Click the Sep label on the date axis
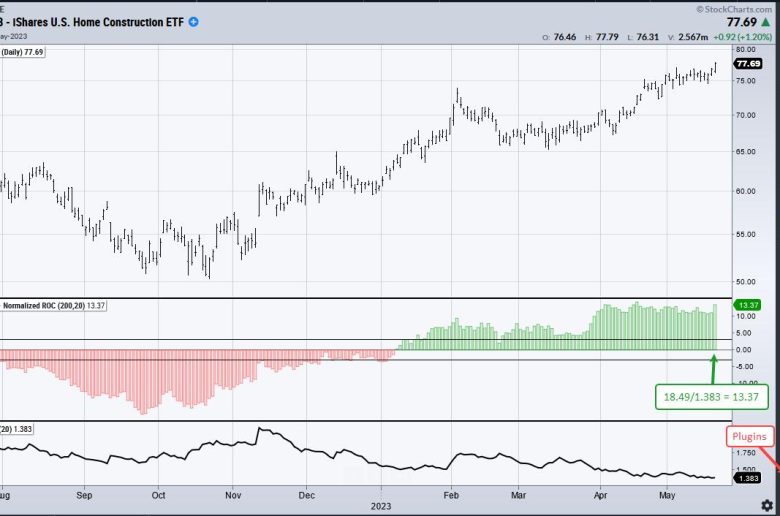The height and width of the screenshot is (516, 780). (84, 495)
